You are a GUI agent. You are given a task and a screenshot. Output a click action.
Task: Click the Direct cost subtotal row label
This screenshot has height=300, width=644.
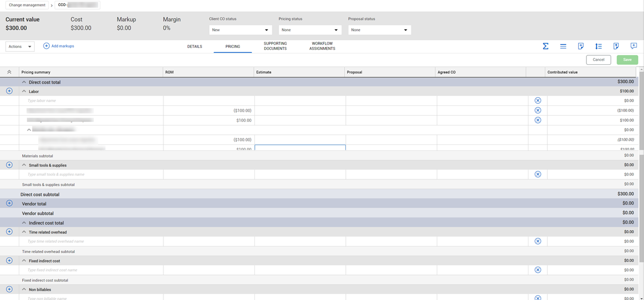click(40, 194)
